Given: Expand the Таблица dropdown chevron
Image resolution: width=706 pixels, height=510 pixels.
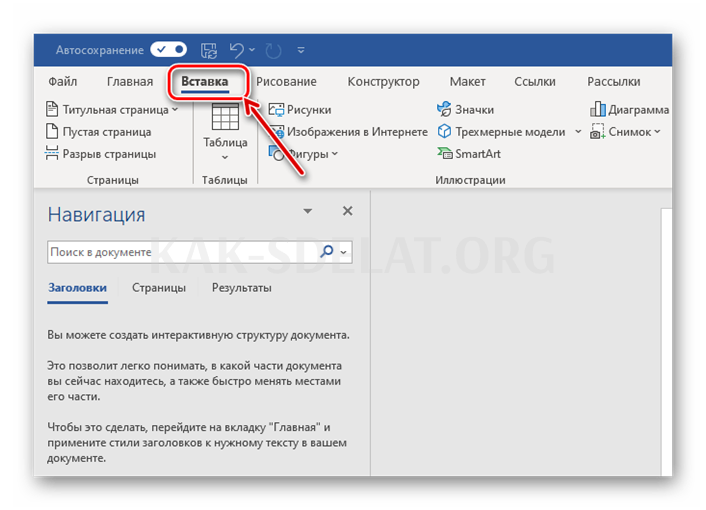Looking at the screenshot, I should 225,157.
